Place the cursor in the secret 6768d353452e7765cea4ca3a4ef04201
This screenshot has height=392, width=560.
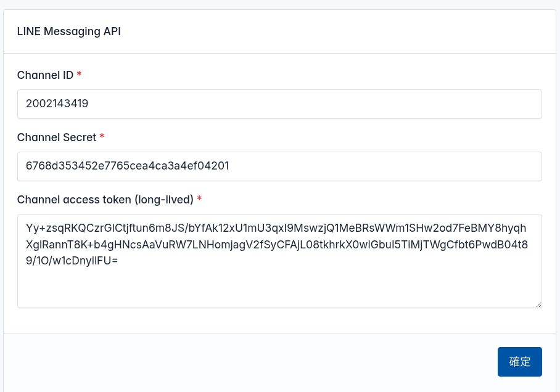pos(127,166)
